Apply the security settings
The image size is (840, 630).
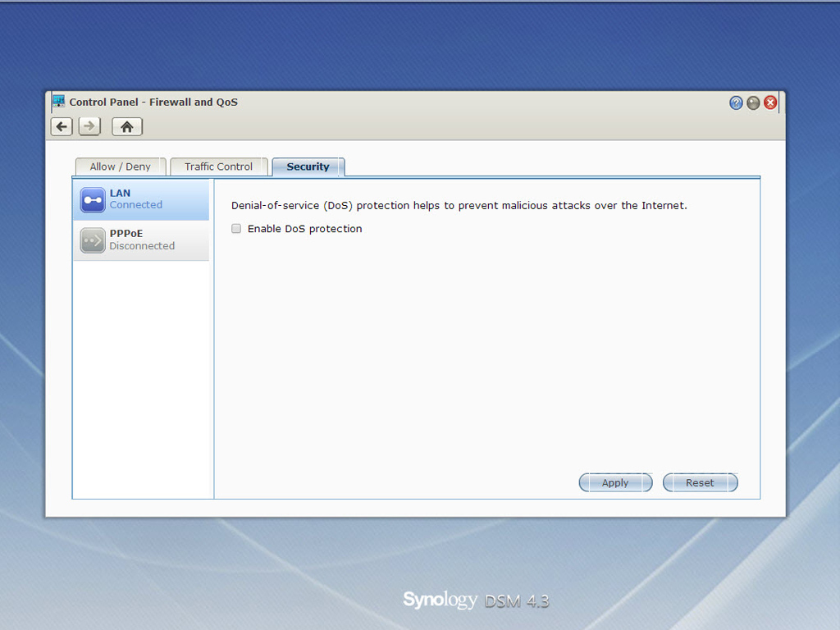pyautogui.click(x=615, y=482)
